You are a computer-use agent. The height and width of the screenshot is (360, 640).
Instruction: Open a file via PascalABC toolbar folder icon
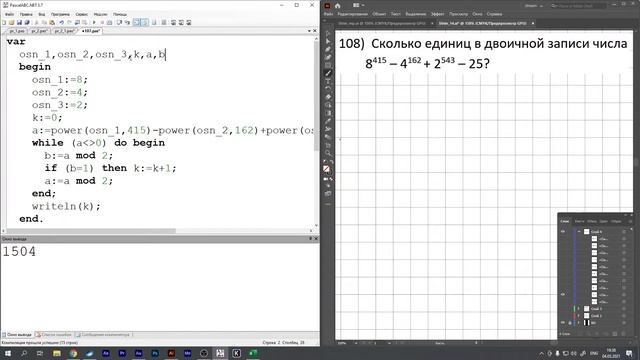(x=11, y=22)
